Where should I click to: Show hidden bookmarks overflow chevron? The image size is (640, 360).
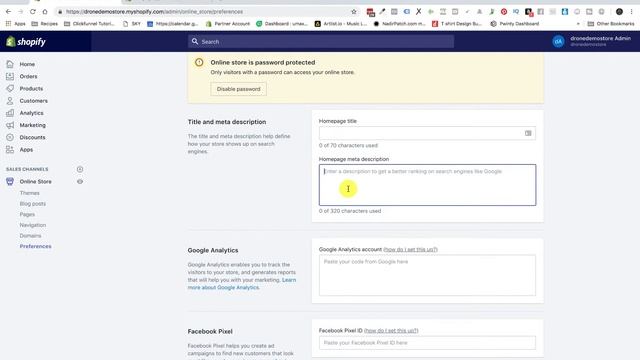[578, 24]
